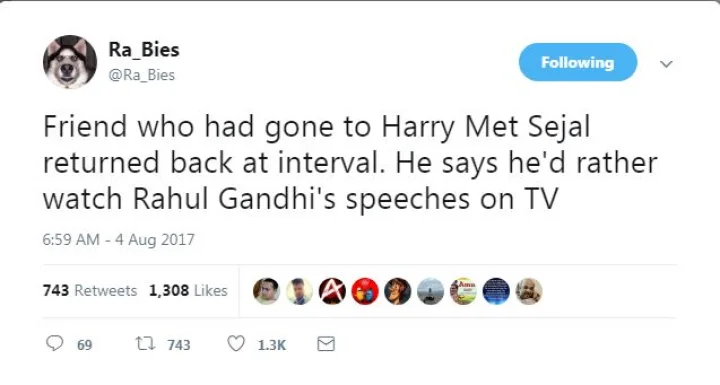Viewport: 720px width, 385px height.
Task: Click the 6:59 AM - 4 Aug 2017 timestamp
Action: tap(118, 239)
